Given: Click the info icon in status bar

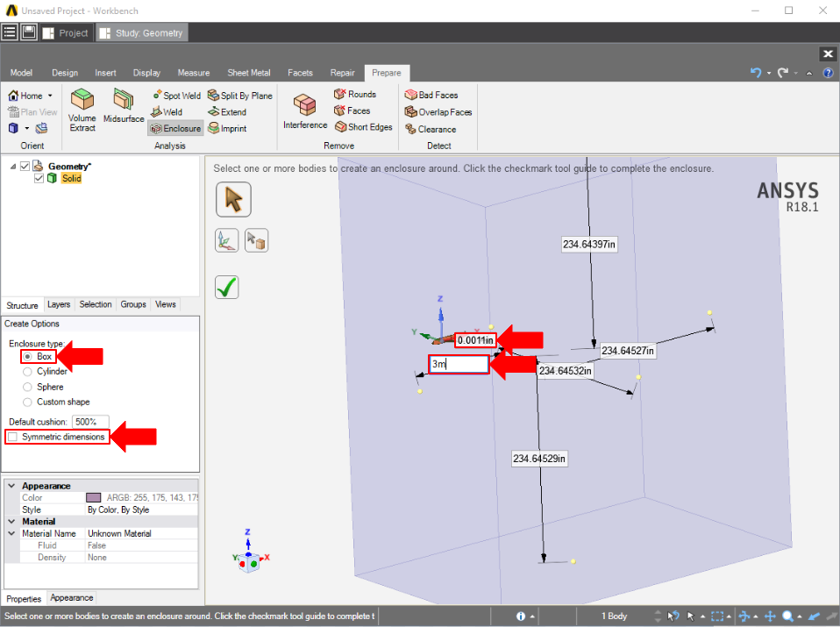Looking at the screenshot, I should (520, 616).
